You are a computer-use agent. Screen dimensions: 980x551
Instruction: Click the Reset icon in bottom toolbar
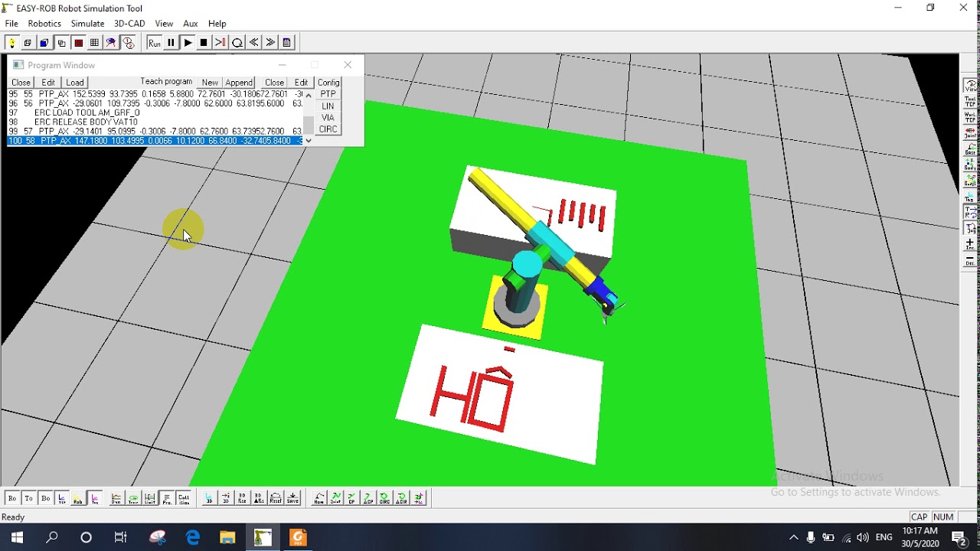click(x=276, y=498)
